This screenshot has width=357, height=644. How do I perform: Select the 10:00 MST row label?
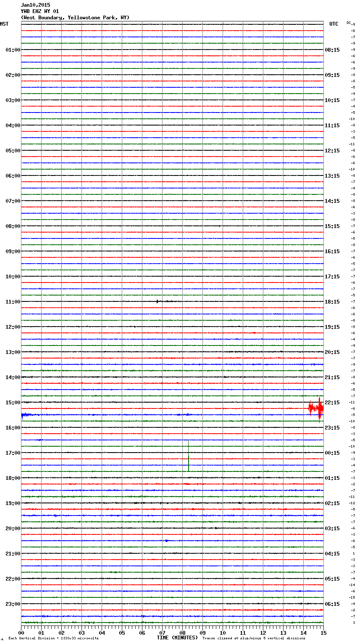(13, 277)
